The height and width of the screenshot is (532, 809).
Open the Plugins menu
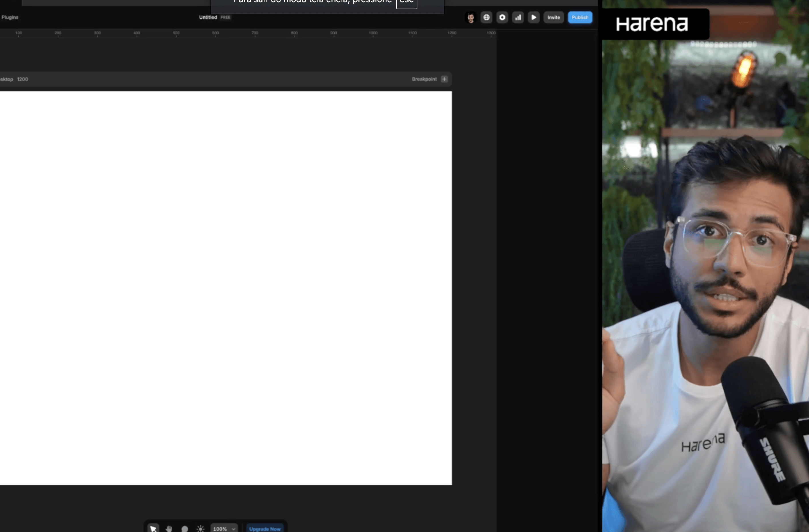click(10, 17)
